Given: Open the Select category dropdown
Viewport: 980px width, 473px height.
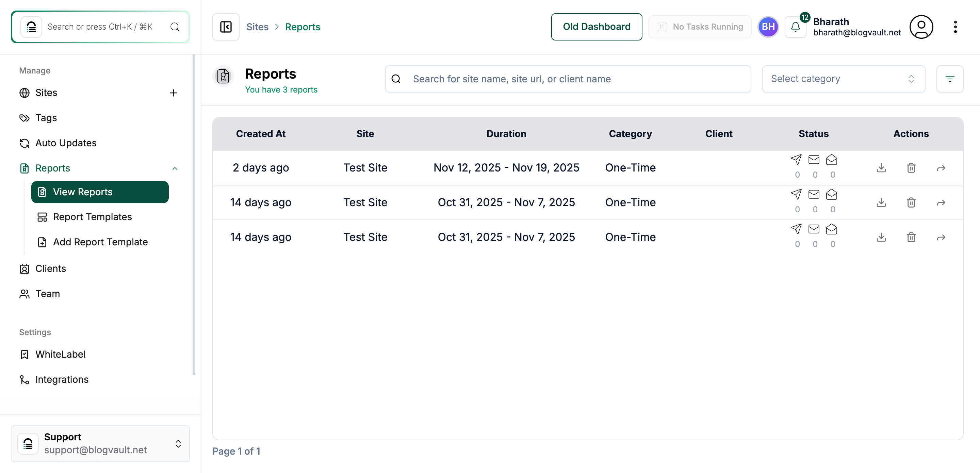Looking at the screenshot, I should 843,79.
